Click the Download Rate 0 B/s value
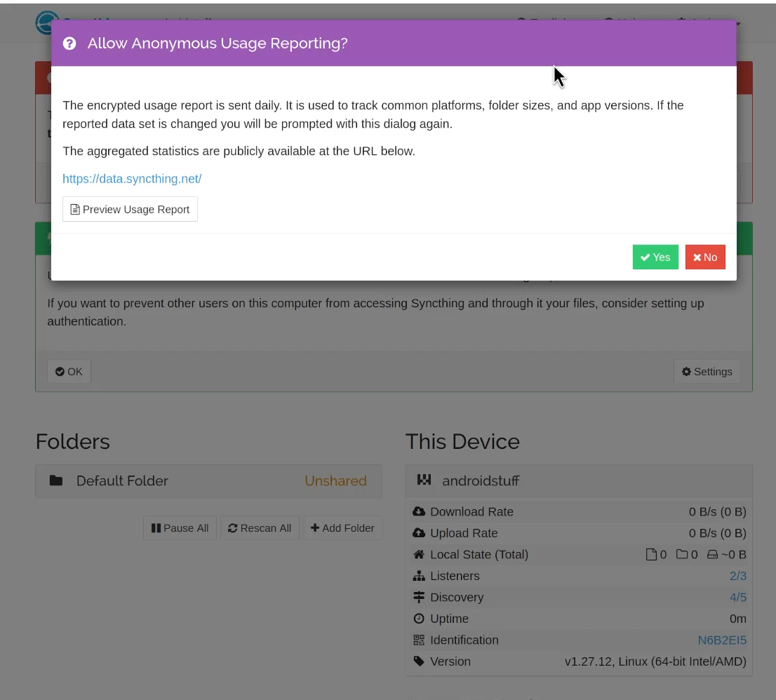The image size is (776, 700). click(718, 511)
